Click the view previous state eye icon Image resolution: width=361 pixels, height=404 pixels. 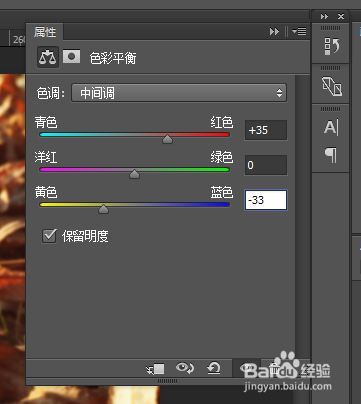[x=185, y=368]
